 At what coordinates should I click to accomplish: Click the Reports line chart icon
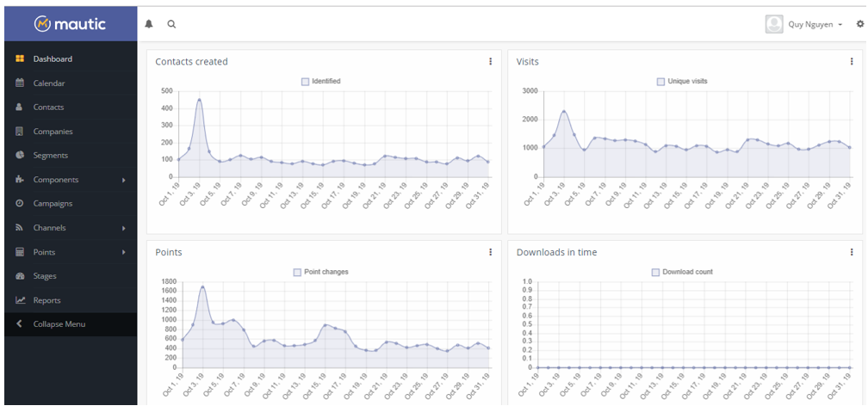pos(20,300)
